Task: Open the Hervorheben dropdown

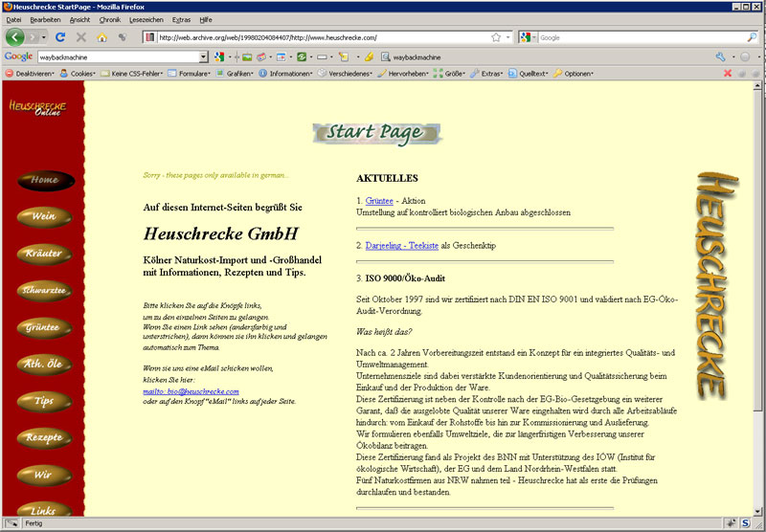Action: coord(403,74)
